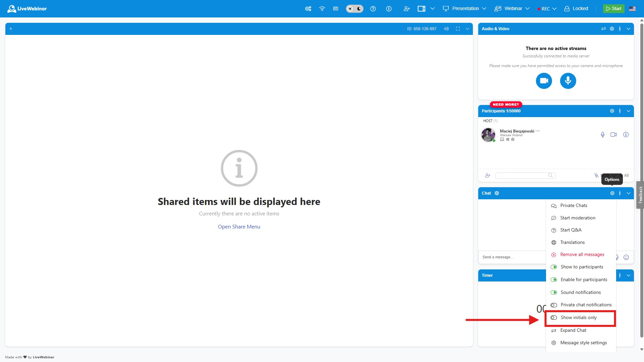Open room settings gears icon in top bar
The height and width of the screenshot is (362, 644).
click(x=308, y=9)
